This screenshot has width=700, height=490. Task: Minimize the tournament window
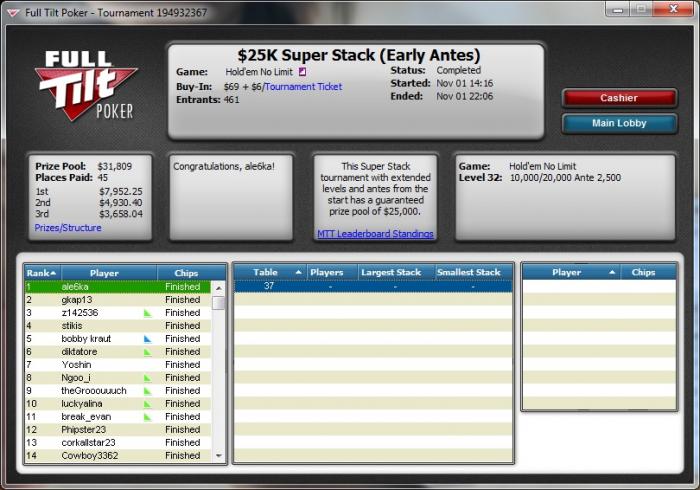[x=618, y=9]
